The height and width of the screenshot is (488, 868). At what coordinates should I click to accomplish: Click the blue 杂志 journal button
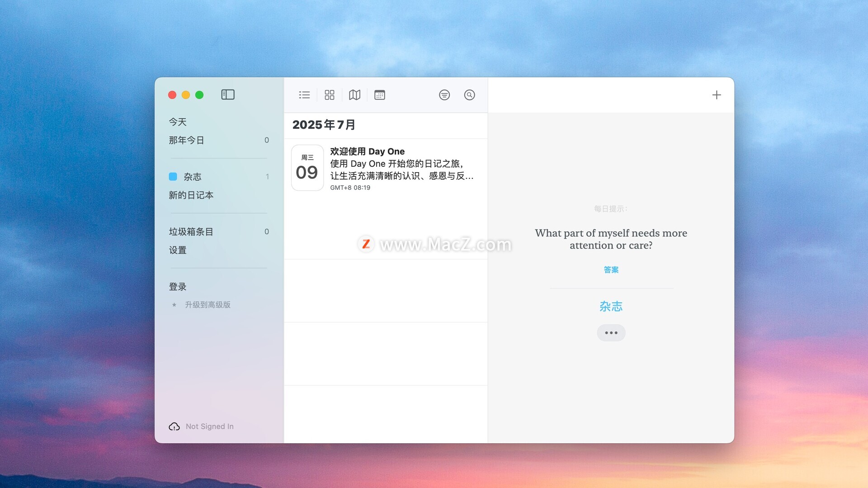click(611, 306)
